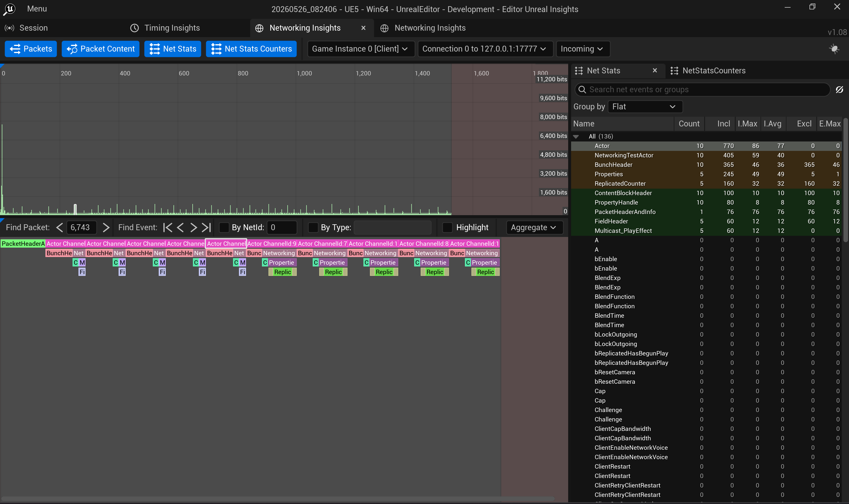Switch to the Timing Insights tab
The image size is (849, 504).
click(x=165, y=28)
